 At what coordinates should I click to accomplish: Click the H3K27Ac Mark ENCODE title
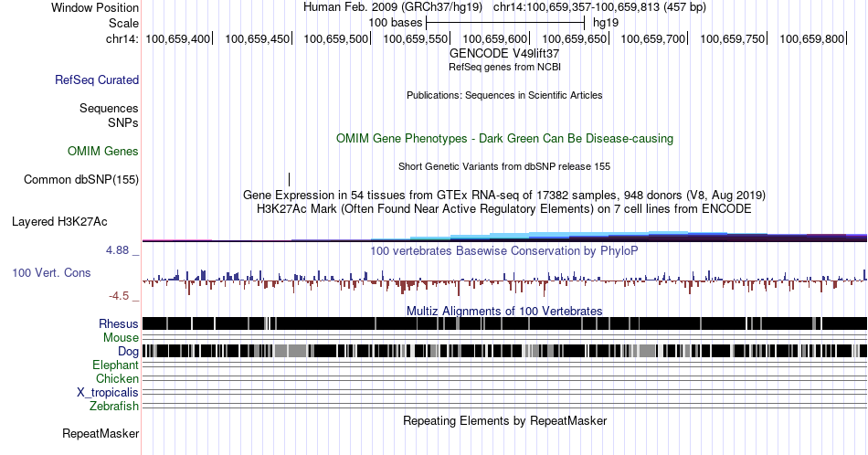[x=504, y=208]
